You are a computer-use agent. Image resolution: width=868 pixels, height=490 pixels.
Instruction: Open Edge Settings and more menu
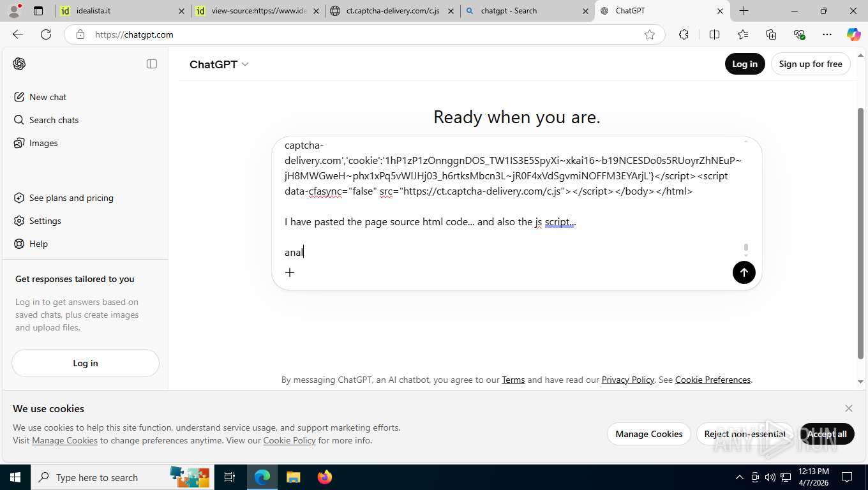coord(827,34)
